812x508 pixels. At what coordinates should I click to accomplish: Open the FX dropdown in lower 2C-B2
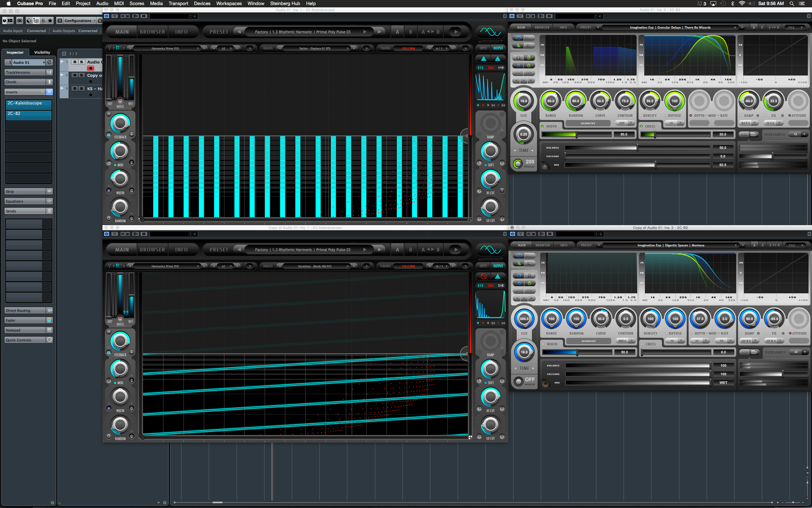click(x=725, y=341)
